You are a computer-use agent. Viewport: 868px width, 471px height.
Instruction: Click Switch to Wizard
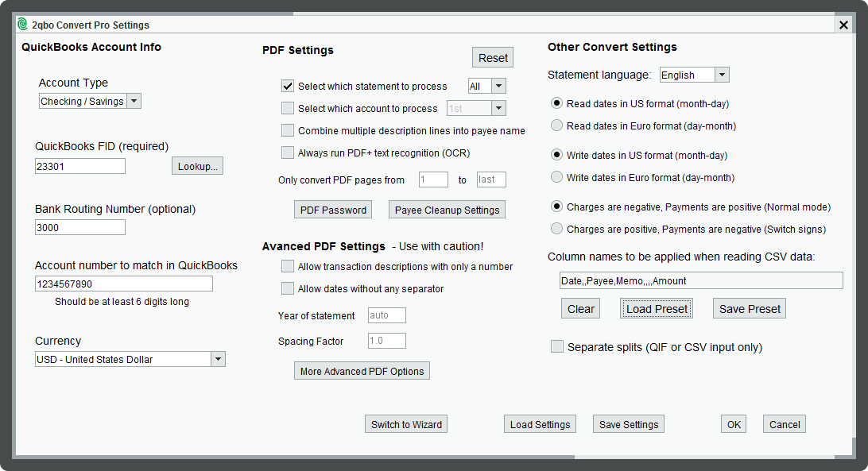coord(406,424)
